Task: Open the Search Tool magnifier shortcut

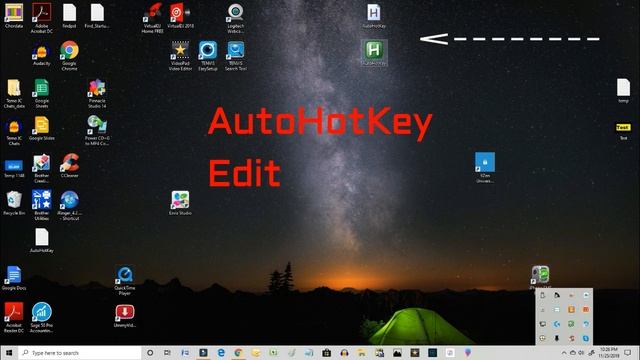Action: tap(236, 56)
